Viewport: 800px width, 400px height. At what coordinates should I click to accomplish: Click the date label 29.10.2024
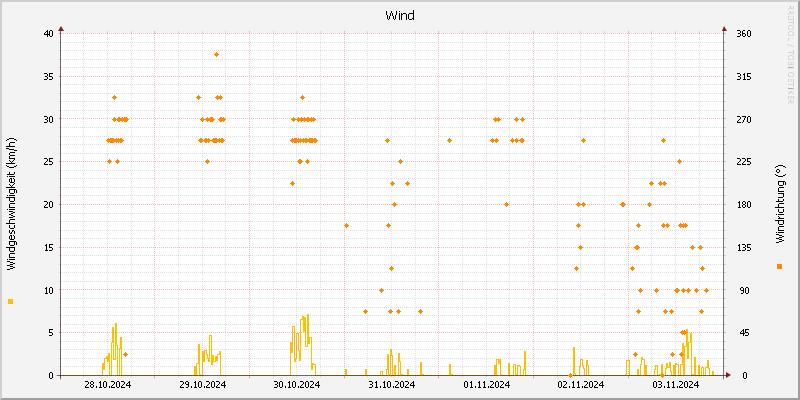click(x=203, y=385)
